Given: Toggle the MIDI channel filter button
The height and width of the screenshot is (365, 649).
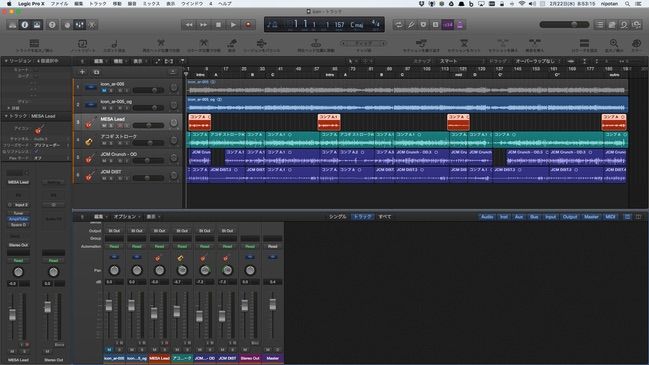Looking at the screenshot, I should click(610, 217).
